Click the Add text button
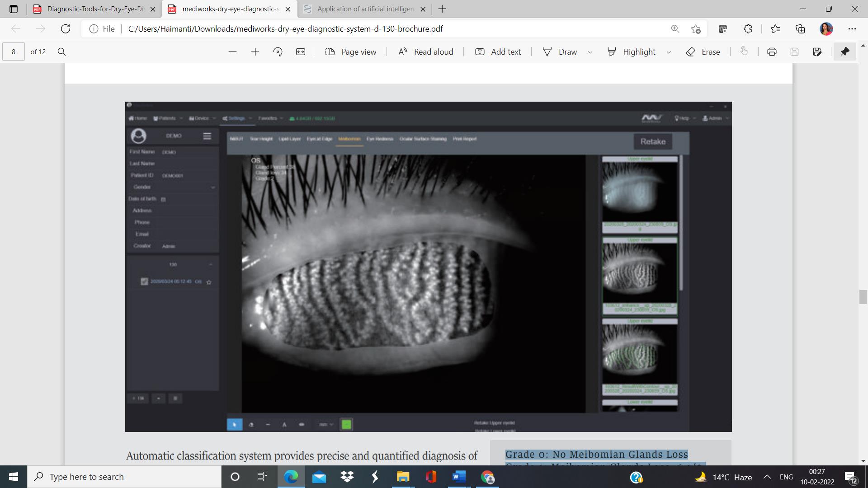The height and width of the screenshot is (488, 868). (x=498, y=52)
